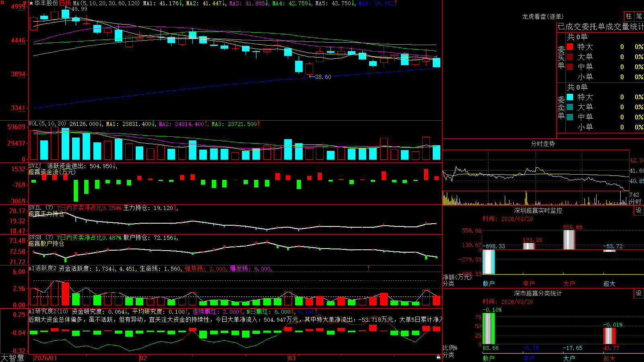
Task: Click the MA4: 42.759 value
Action: click(x=292, y=3)
